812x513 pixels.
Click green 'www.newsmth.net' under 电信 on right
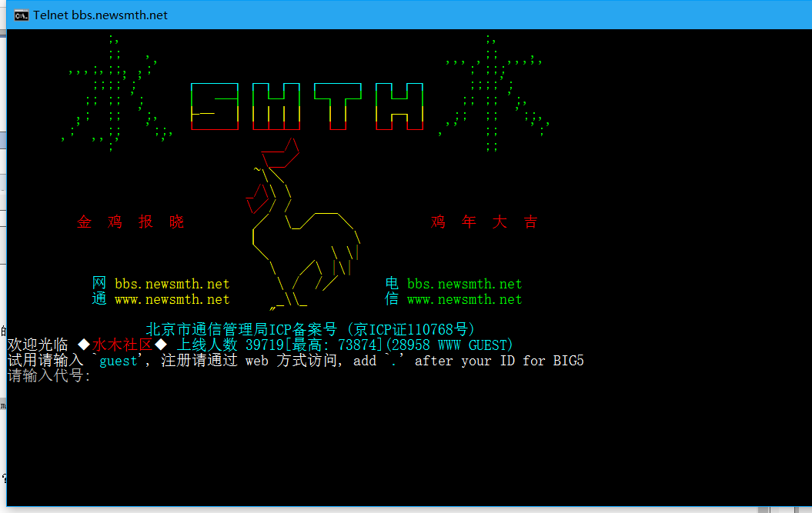click(465, 300)
